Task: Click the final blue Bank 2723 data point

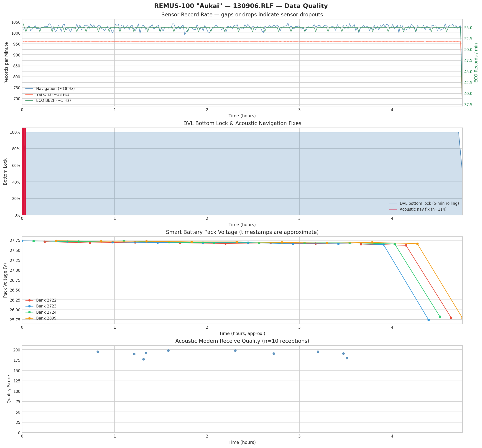Action: coord(428,320)
